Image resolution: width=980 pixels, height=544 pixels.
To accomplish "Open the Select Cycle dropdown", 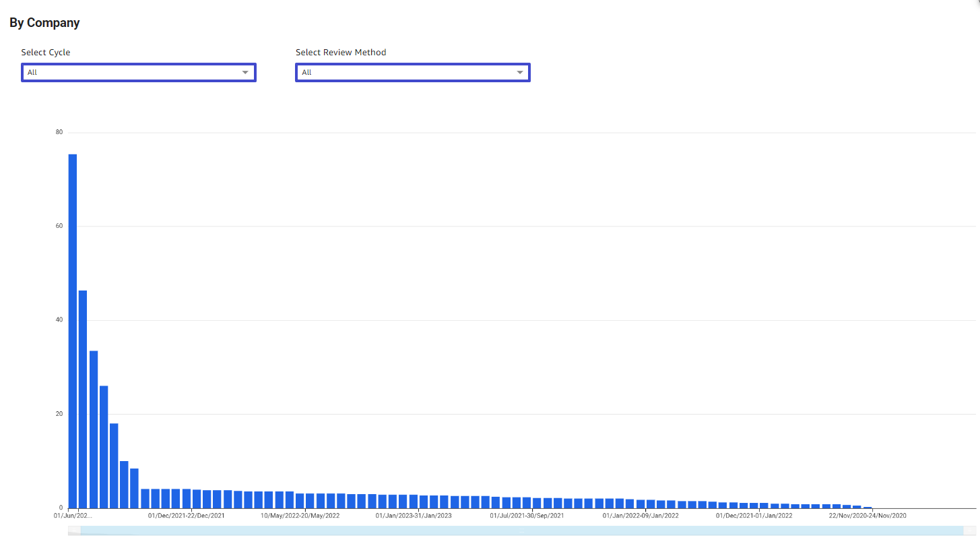I will click(x=139, y=72).
